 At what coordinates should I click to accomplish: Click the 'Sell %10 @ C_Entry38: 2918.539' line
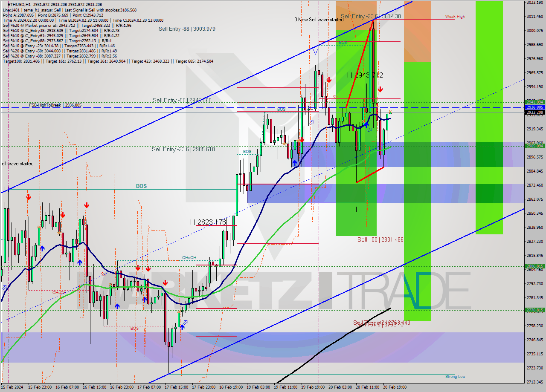pyautogui.click(x=61, y=30)
